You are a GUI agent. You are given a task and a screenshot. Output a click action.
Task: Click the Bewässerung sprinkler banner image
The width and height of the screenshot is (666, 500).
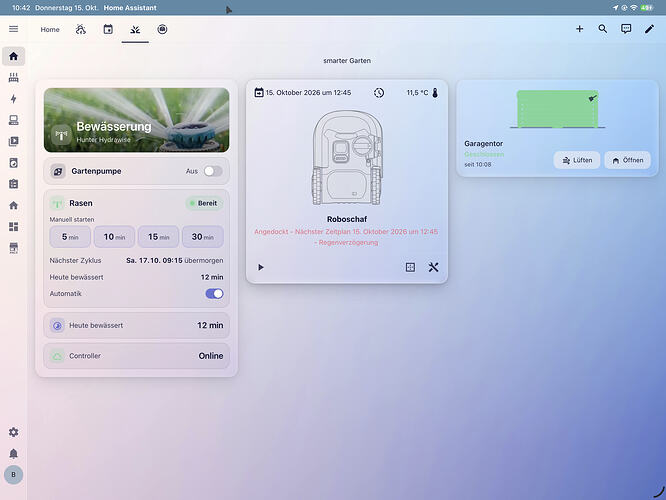136,120
